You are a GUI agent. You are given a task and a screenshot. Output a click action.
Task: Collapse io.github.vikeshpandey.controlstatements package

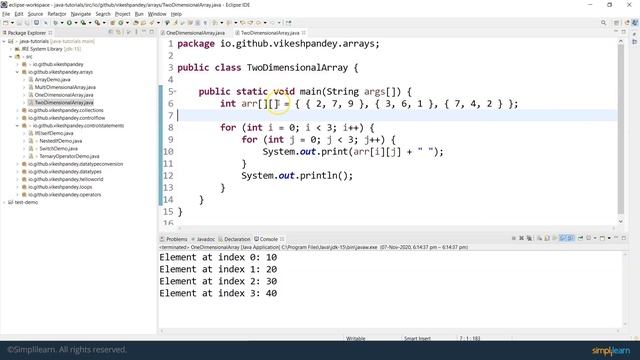click(x=18, y=126)
